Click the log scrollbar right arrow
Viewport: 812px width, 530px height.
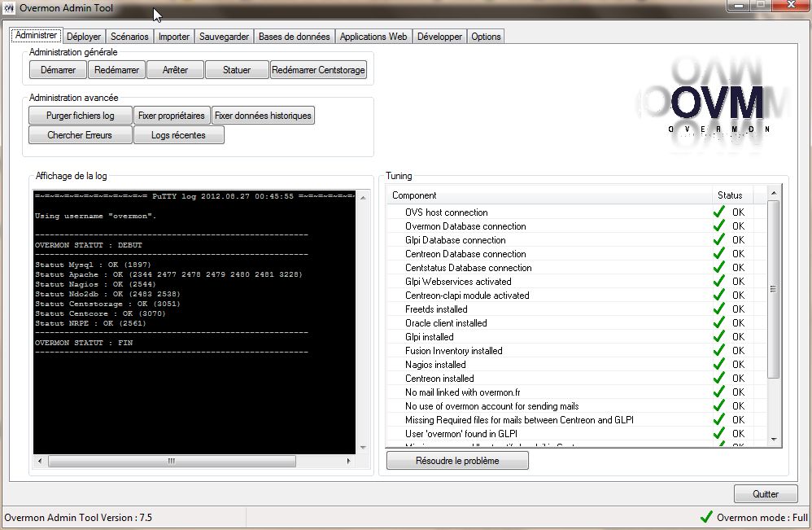(x=348, y=461)
